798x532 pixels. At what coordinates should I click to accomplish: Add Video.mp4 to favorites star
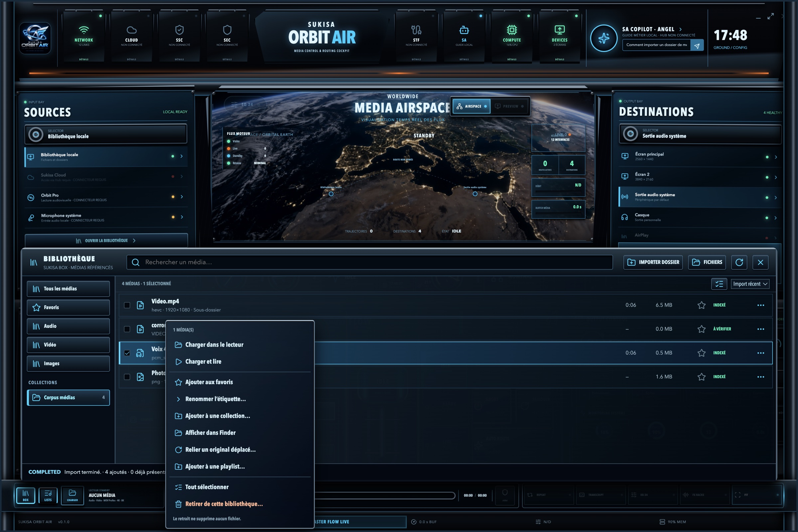pyautogui.click(x=702, y=305)
